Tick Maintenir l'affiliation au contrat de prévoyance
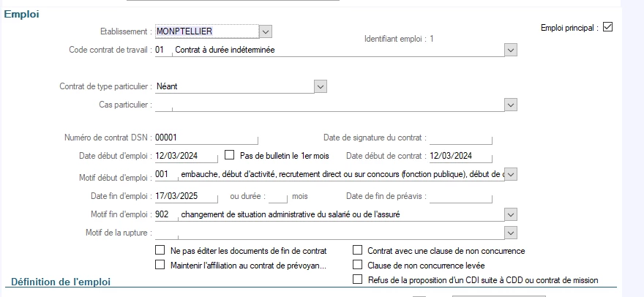The image size is (644, 297). 160,265
